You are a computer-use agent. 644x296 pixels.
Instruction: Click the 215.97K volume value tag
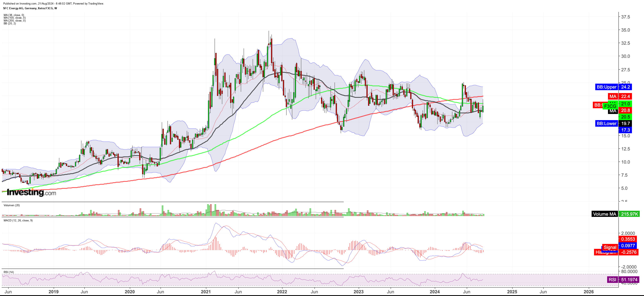pos(629,214)
